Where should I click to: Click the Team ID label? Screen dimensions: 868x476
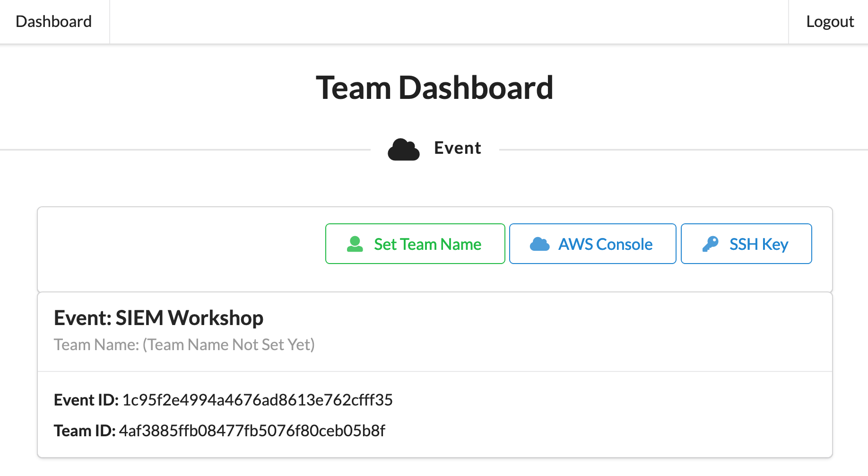[85, 431]
